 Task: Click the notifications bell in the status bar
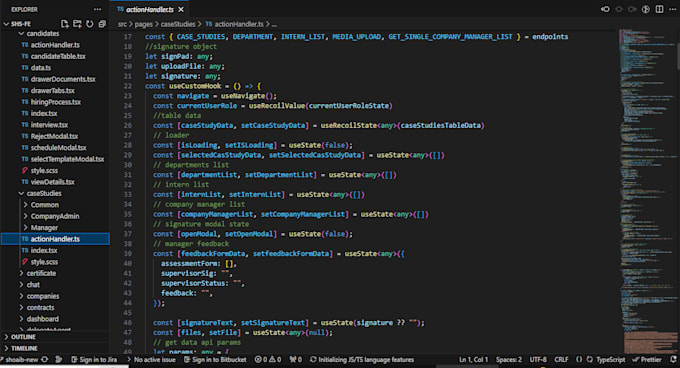point(673,359)
